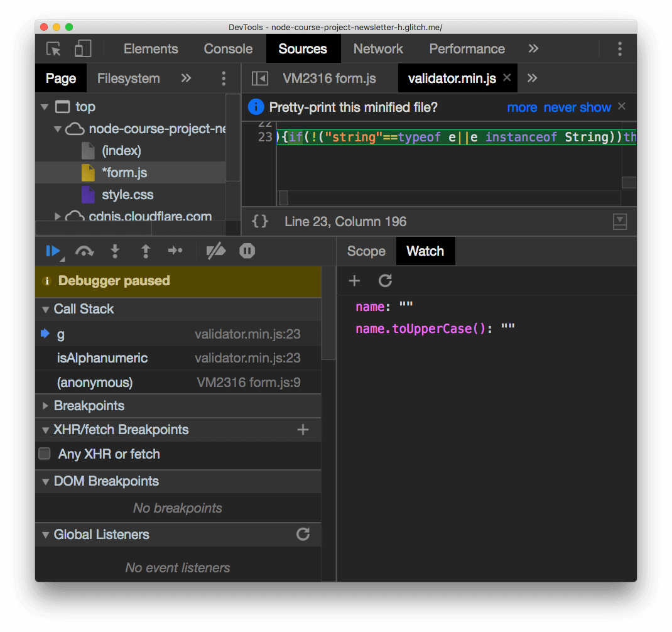The width and height of the screenshot is (672, 632).
Task: Collapse the Global Listeners section
Action: 45,535
